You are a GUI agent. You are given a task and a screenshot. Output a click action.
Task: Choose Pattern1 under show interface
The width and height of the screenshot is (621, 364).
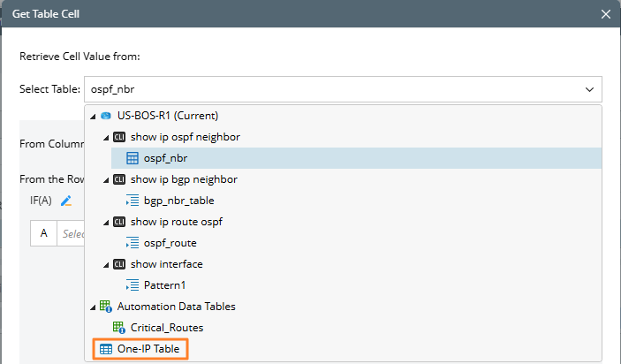(165, 285)
